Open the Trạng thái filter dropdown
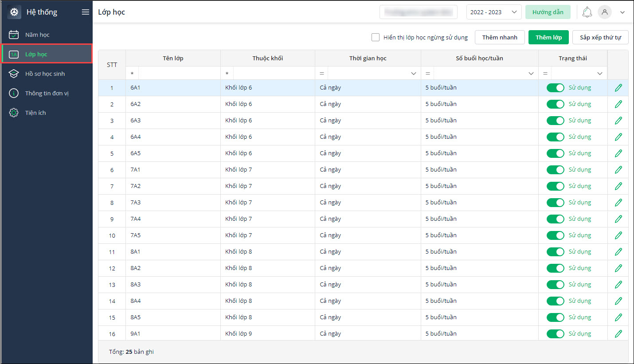The height and width of the screenshot is (364, 634). [600, 73]
